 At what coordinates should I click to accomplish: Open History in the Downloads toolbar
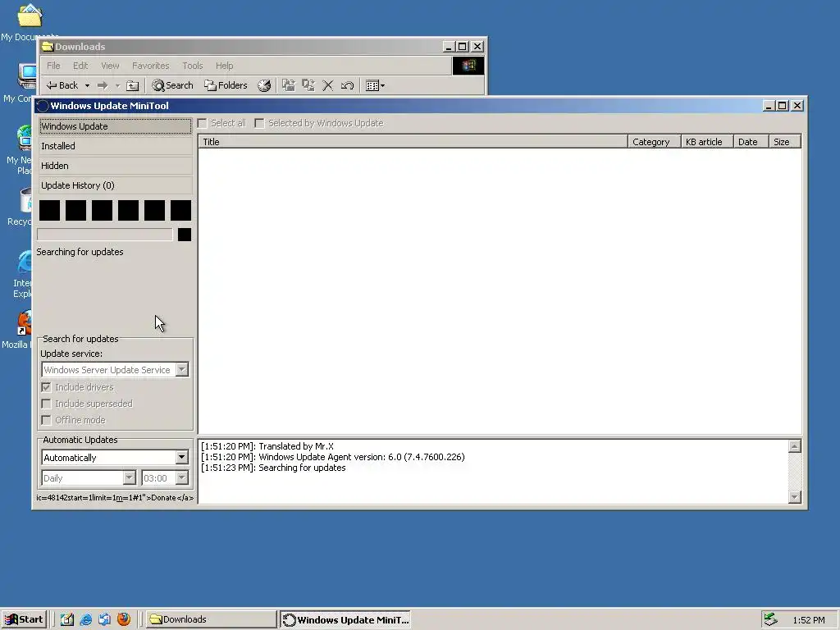pos(264,85)
